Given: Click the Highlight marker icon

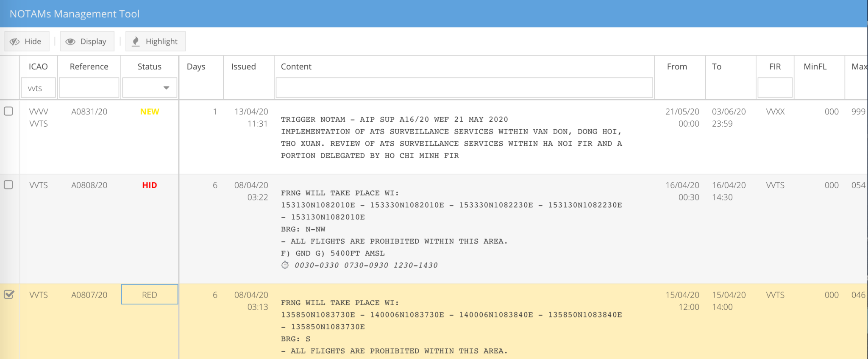Looking at the screenshot, I should pyautogui.click(x=136, y=42).
